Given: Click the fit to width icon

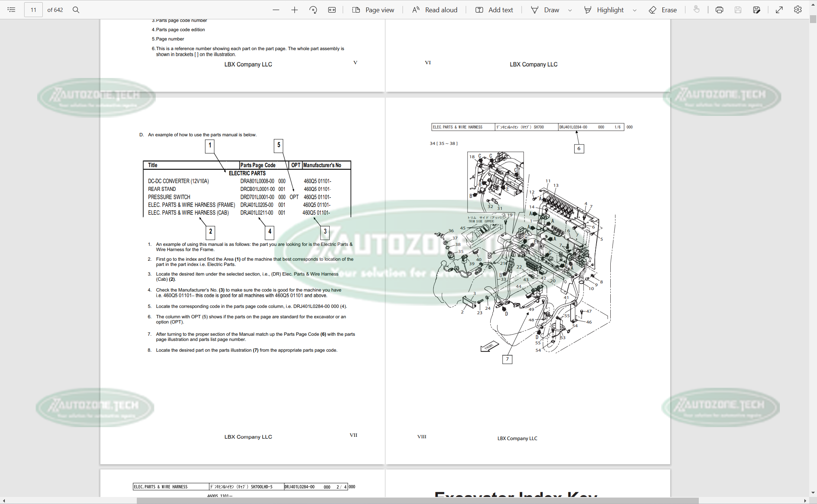Looking at the screenshot, I should (332, 10).
